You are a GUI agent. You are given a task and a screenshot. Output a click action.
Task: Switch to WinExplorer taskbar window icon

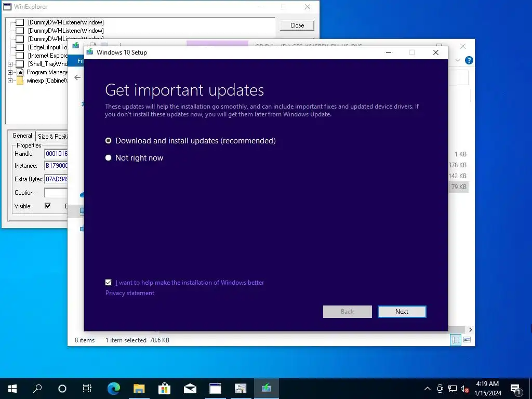tap(215, 389)
